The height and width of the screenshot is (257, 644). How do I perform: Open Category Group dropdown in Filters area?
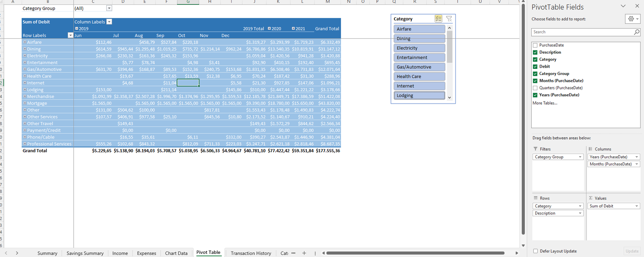tap(580, 157)
